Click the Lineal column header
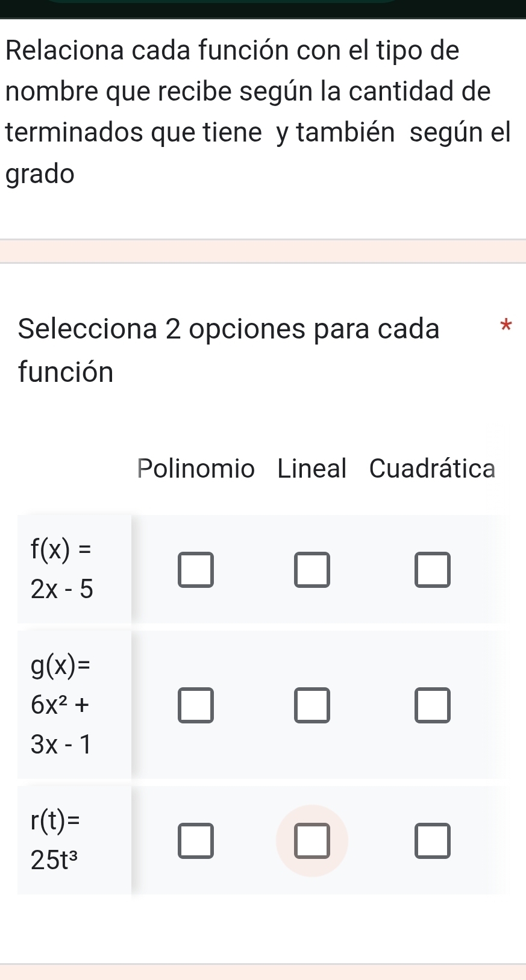526x980 pixels. click(x=312, y=469)
